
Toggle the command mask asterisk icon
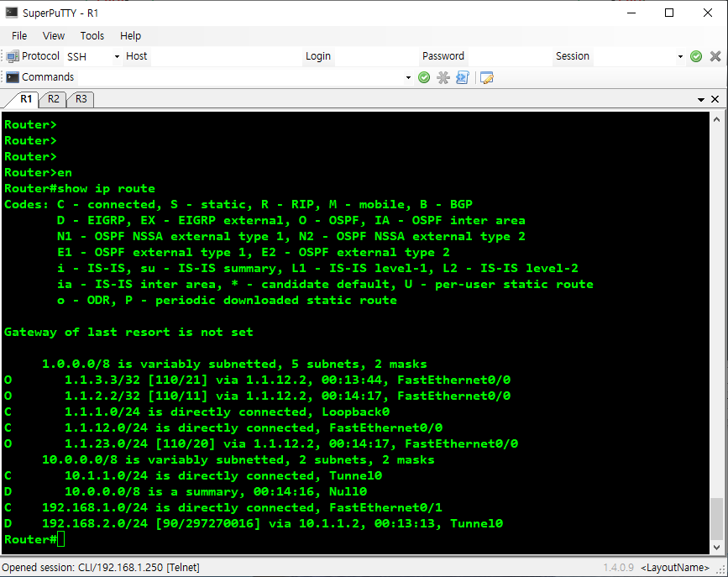[x=443, y=77]
